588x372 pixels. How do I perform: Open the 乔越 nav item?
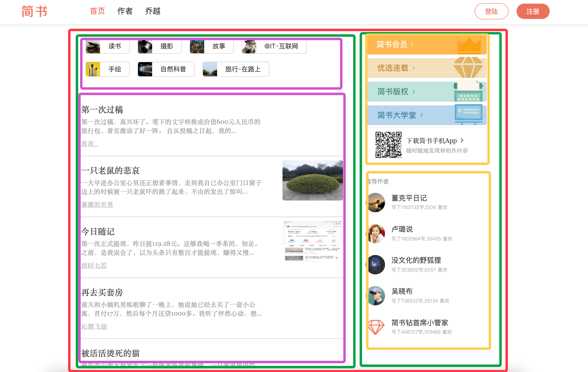[153, 11]
